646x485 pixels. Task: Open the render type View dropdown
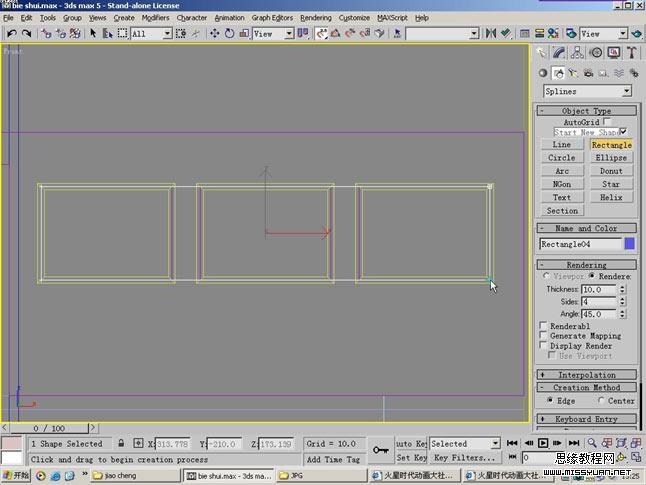point(604,33)
